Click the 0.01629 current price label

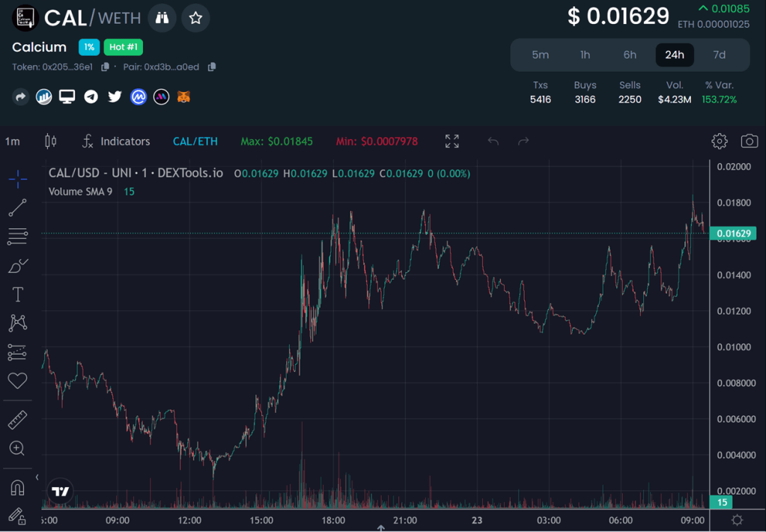pyautogui.click(x=733, y=233)
